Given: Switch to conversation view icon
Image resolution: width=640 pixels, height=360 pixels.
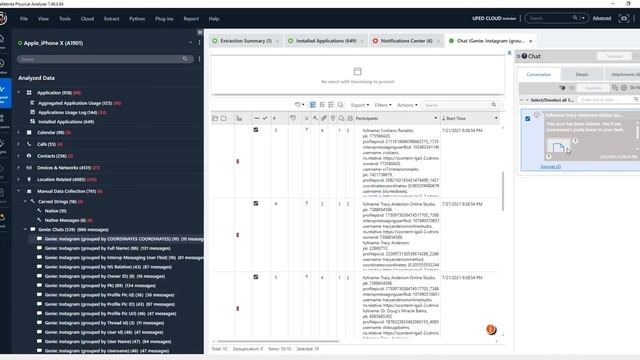Looking at the screenshot, I should pyautogui.click(x=340, y=105).
